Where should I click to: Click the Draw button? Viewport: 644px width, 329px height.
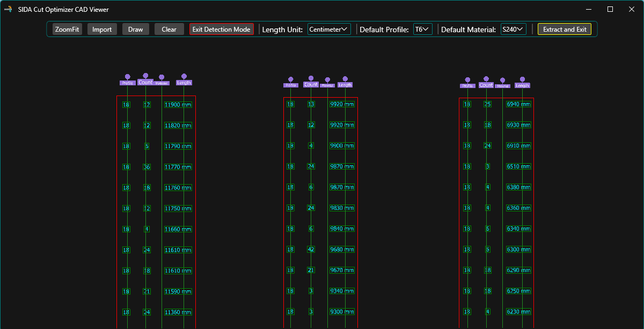135,30
